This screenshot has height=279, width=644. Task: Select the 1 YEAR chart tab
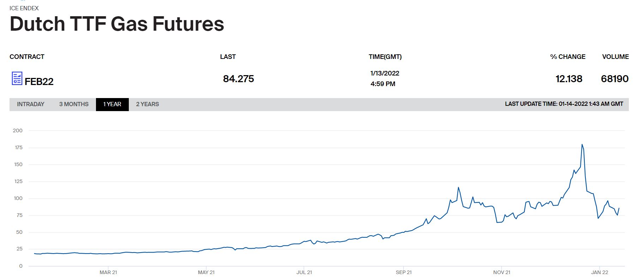coord(112,104)
